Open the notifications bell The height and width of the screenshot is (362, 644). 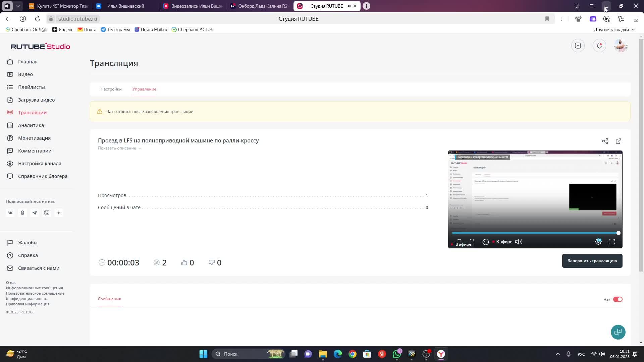(x=599, y=46)
